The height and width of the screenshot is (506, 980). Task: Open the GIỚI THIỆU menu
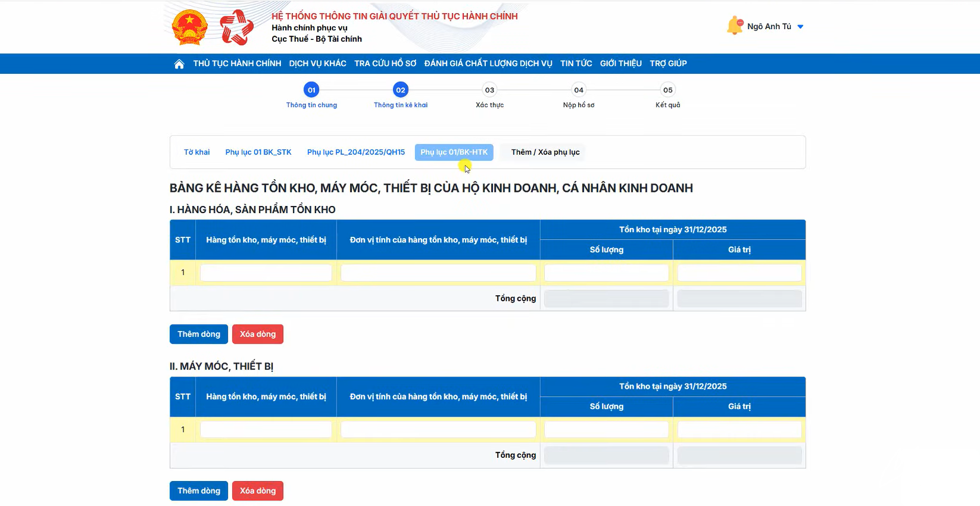click(621, 64)
